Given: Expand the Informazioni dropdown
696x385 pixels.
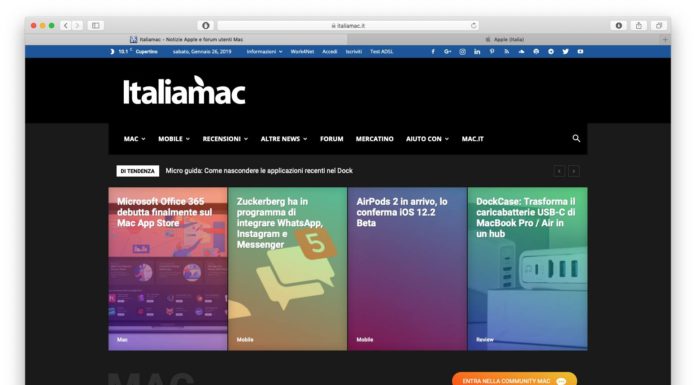Looking at the screenshot, I should pos(264,52).
